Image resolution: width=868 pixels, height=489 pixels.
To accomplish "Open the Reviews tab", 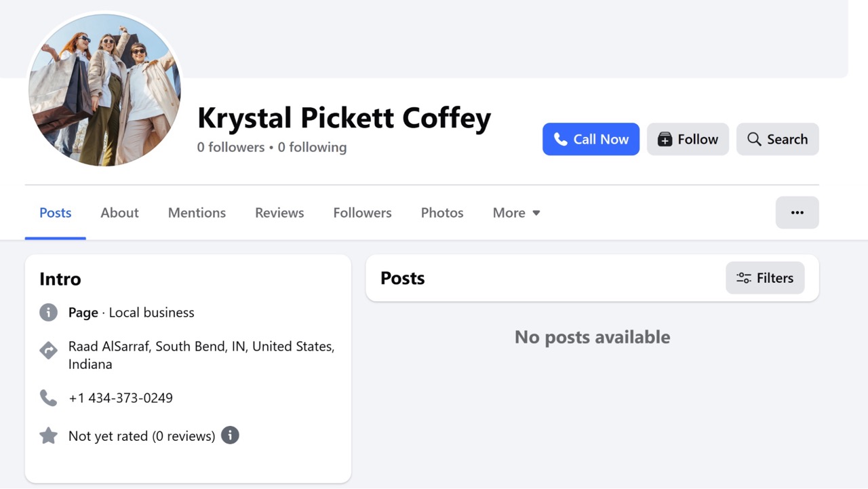I will coord(279,213).
